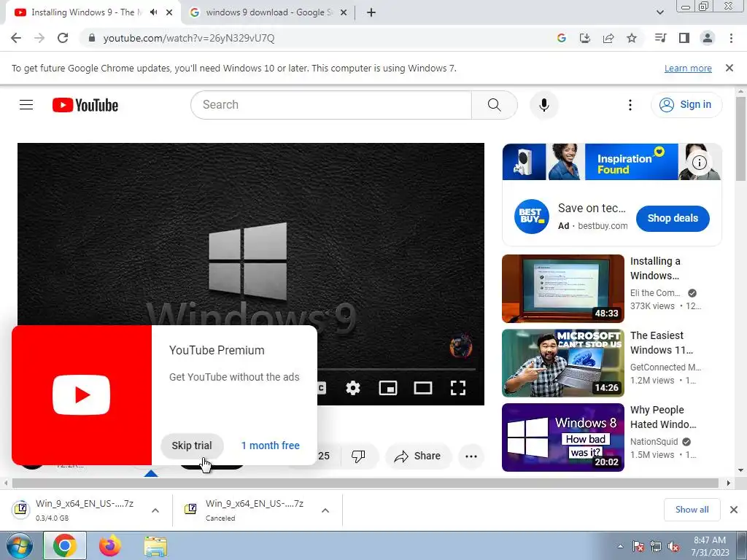Click the horizontal page scrollbar
Viewport: 747px width, 560px height.
pyautogui.click(x=365, y=483)
